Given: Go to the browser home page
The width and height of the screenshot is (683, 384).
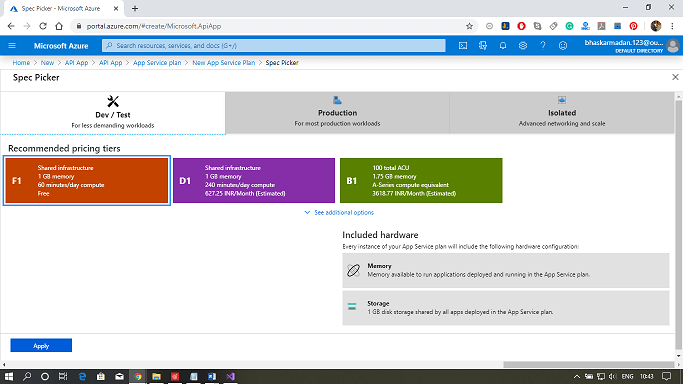Looking at the screenshot, I should point(59,26).
